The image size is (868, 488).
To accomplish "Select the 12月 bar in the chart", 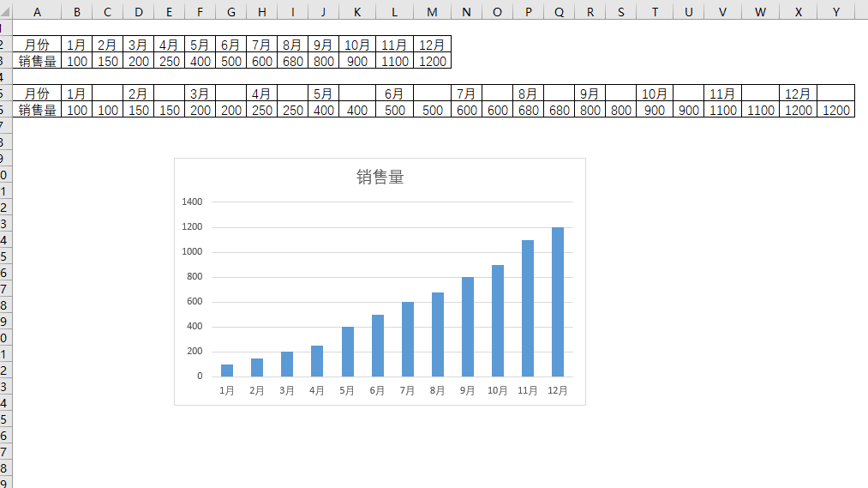I will [x=558, y=302].
